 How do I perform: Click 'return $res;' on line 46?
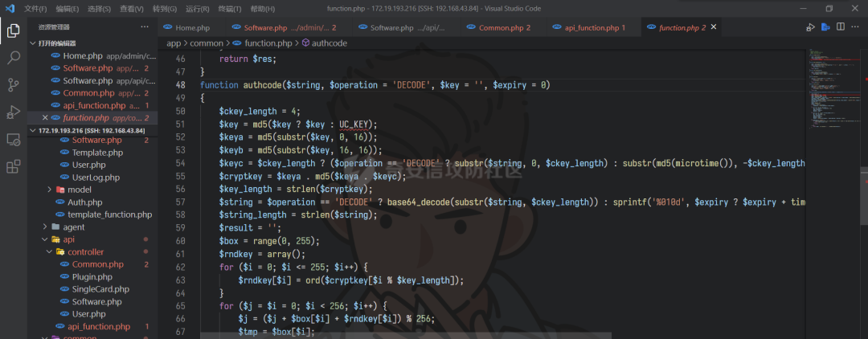(x=248, y=59)
